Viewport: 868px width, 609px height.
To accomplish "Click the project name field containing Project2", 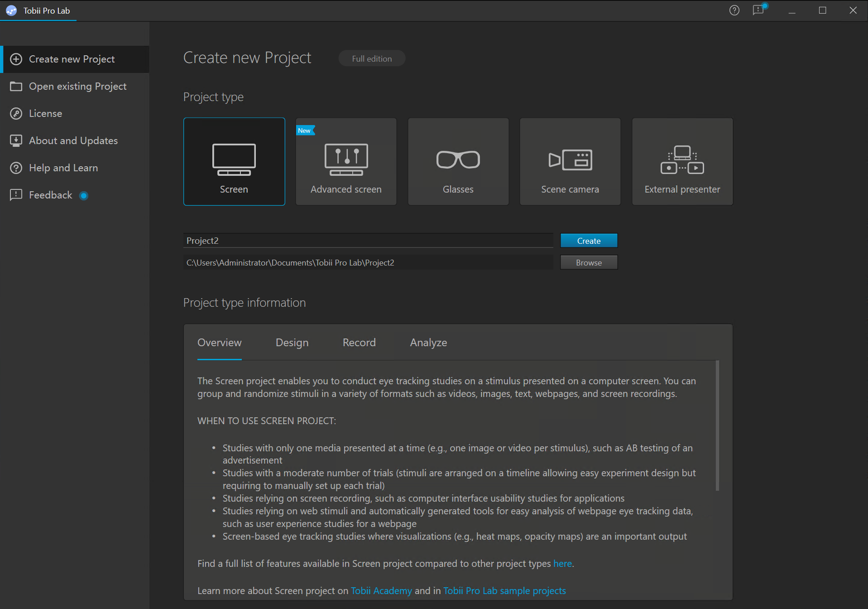I will click(x=368, y=241).
